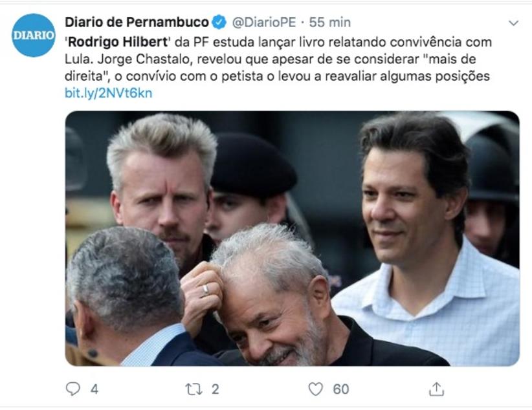Click the bold 'Rodrigo Hilbert' text
This screenshot has width=532, height=410.
tap(118, 42)
